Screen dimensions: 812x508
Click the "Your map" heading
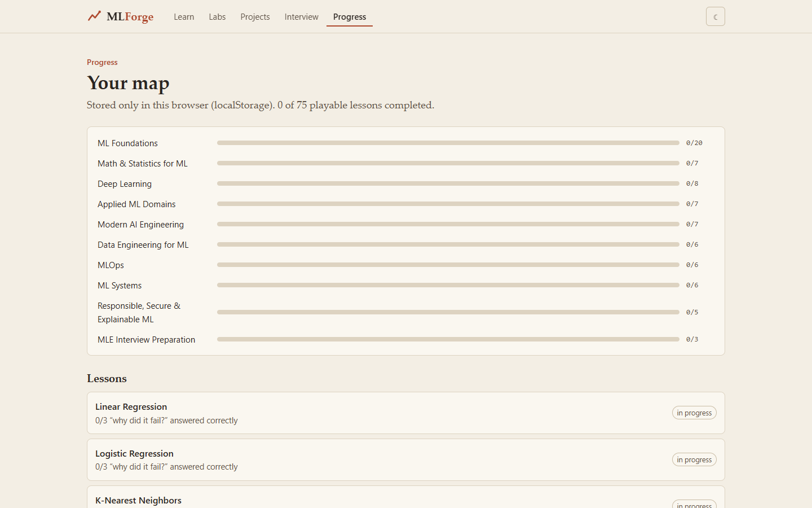128,83
